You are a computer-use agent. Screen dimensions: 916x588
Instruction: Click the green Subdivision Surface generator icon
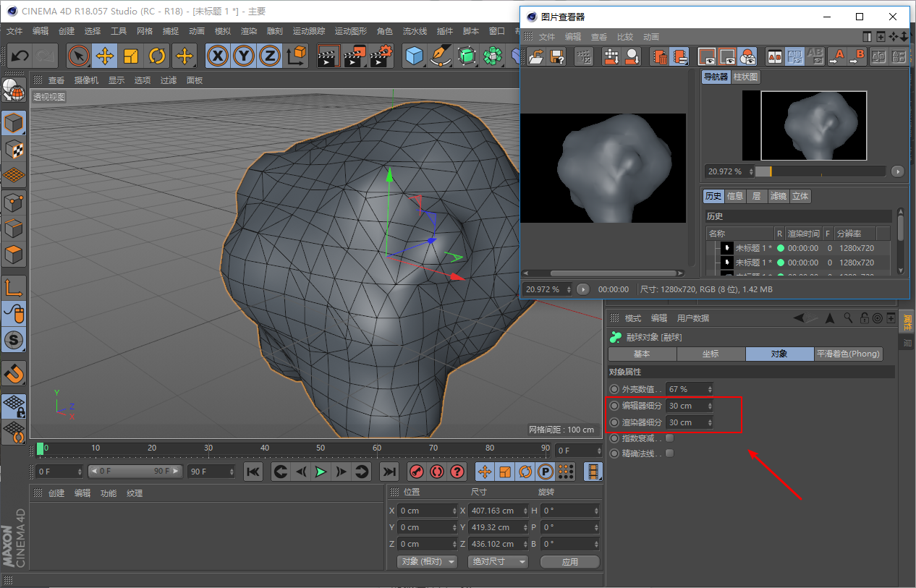coord(467,56)
